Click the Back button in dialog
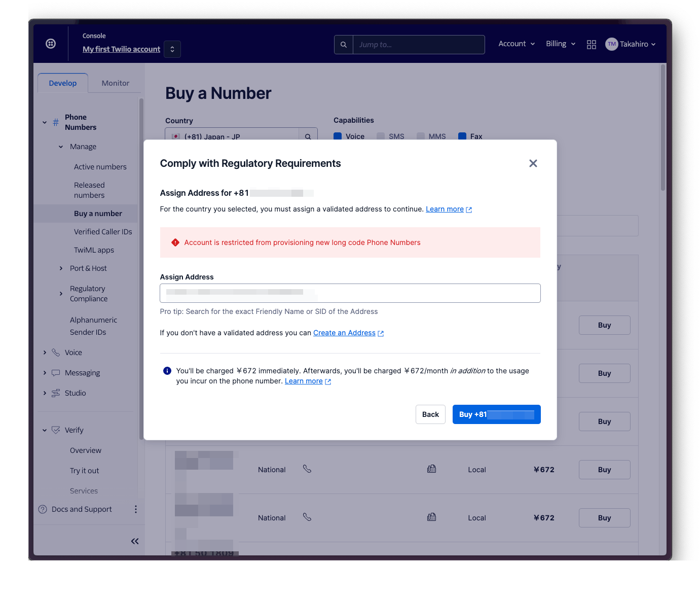Image resolution: width=700 pixels, height=598 pixels. (430, 414)
